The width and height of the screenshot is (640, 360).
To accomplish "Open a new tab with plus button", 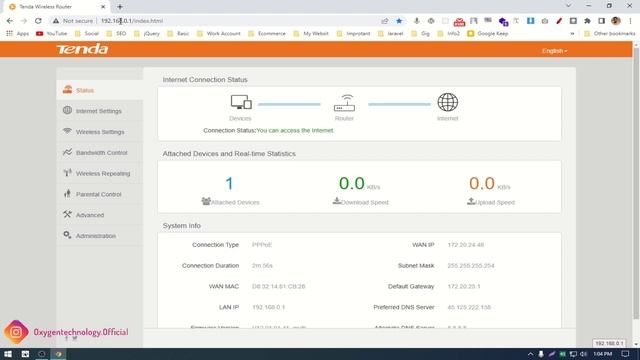I will (120, 7).
